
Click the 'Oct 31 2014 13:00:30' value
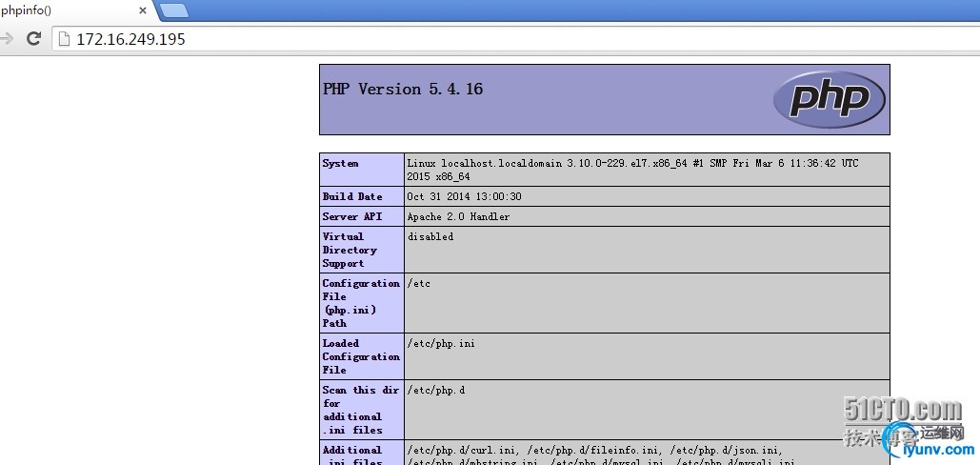(x=464, y=196)
